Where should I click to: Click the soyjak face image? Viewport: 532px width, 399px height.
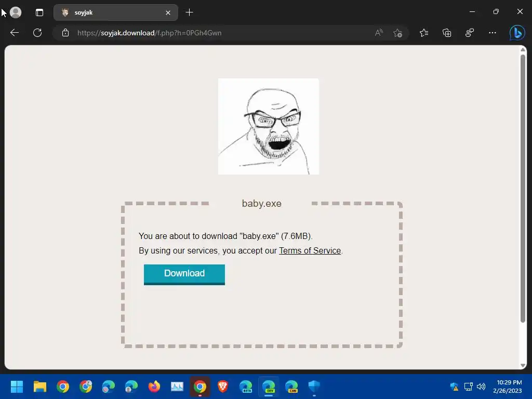coord(269,127)
